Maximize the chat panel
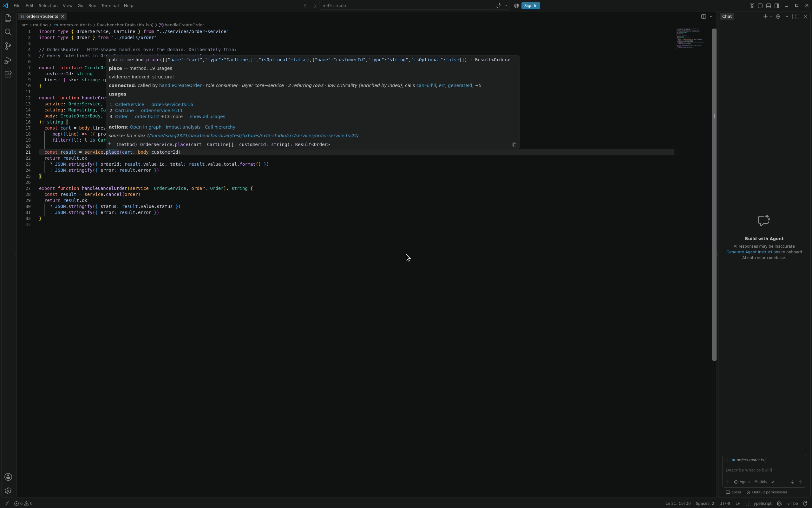Screen dimensions: 812x508 797,17
